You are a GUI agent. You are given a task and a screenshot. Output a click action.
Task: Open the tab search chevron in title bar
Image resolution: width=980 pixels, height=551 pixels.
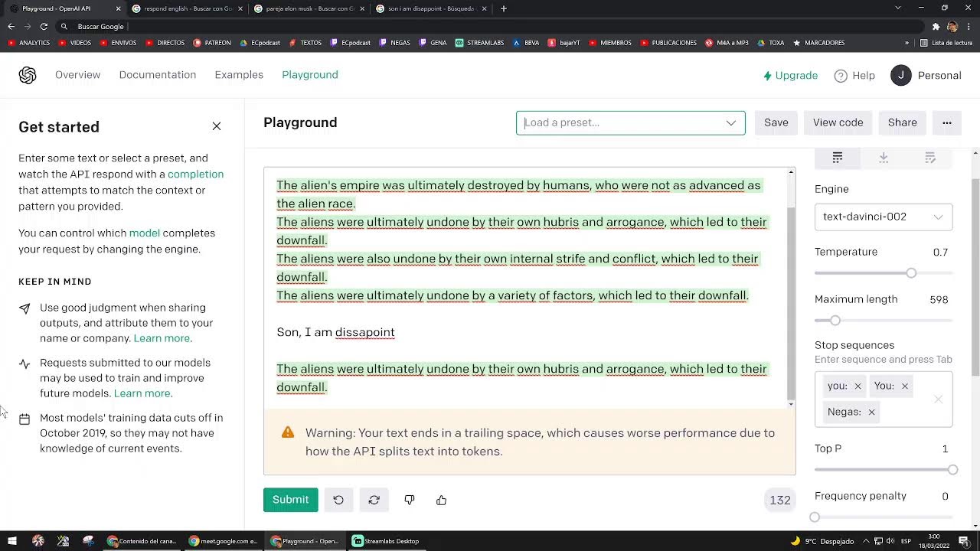coord(898,8)
